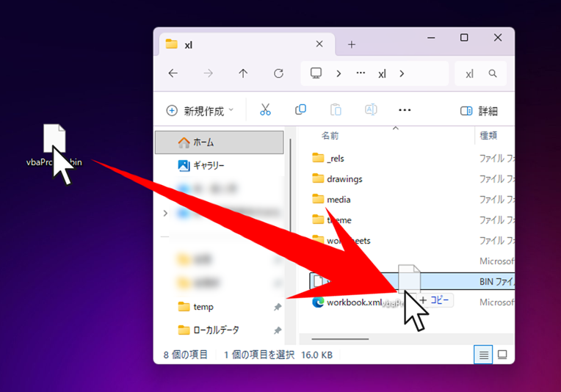Switch to large thumbnails view
Viewport: 561px width, 392px height.
click(502, 355)
